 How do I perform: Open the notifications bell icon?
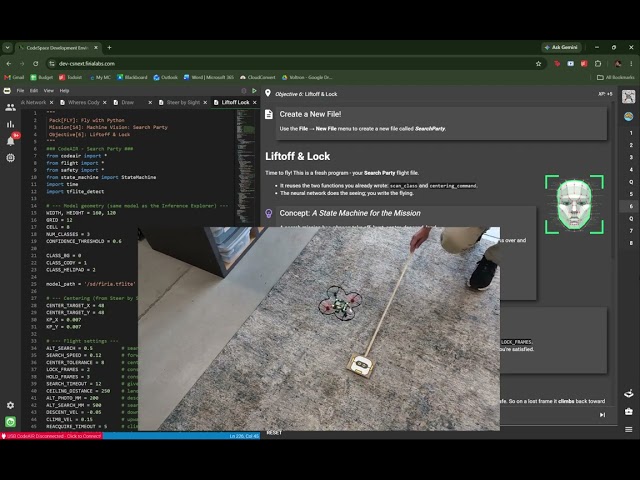point(10,141)
